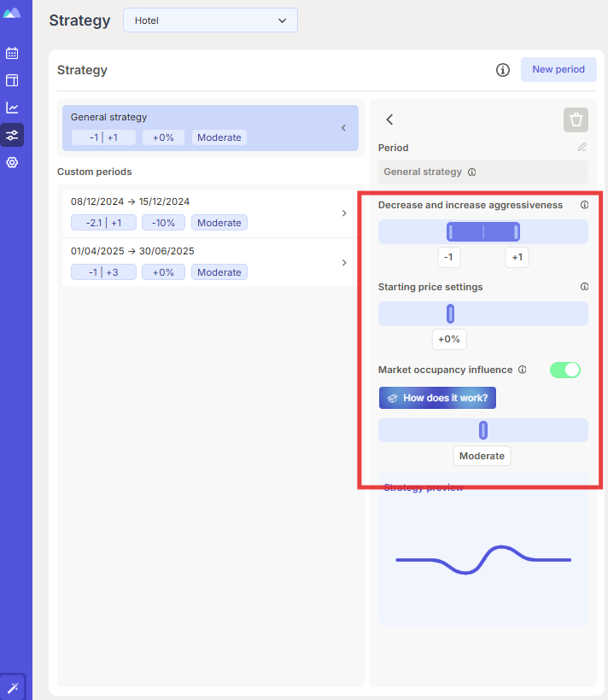Delete period with trash icon
The height and width of the screenshot is (700, 608).
[x=576, y=120]
